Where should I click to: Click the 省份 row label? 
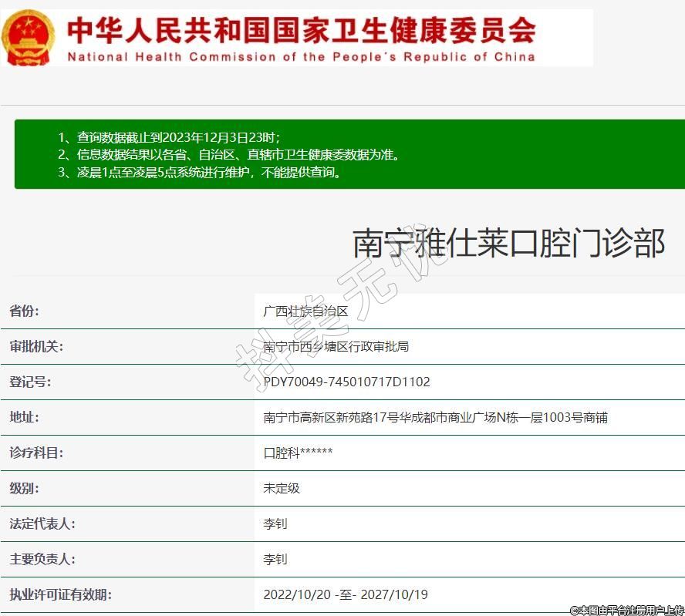click(24, 311)
